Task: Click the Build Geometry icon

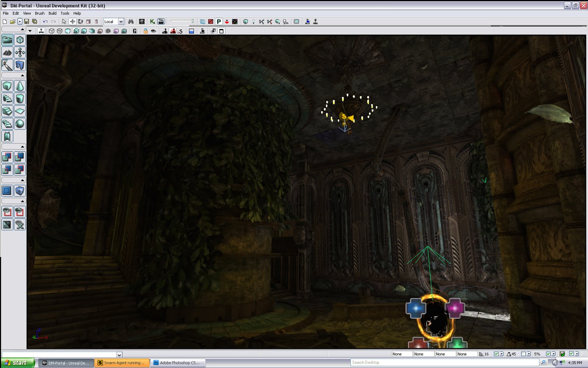Action: [x=245, y=22]
